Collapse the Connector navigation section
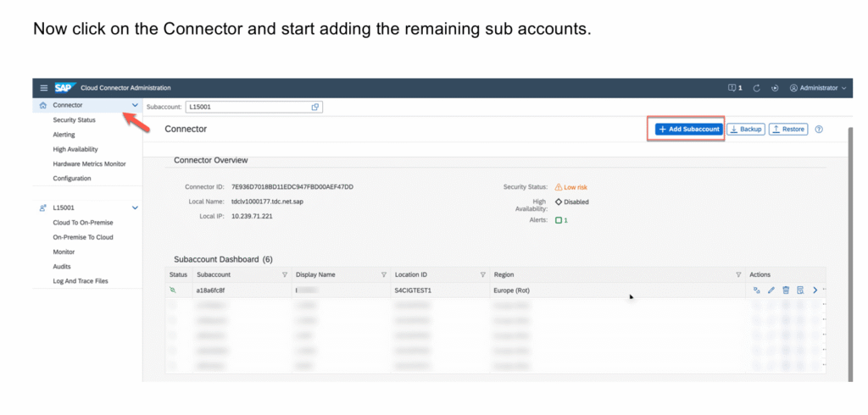The image size is (868, 415). pyautogui.click(x=135, y=105)
